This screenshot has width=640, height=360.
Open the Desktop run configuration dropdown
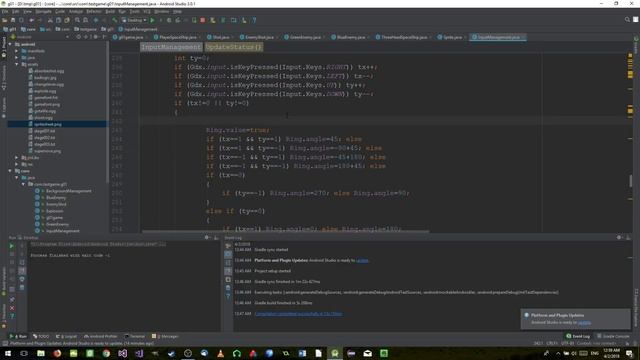pyautogui.click(x=134, y=20)
